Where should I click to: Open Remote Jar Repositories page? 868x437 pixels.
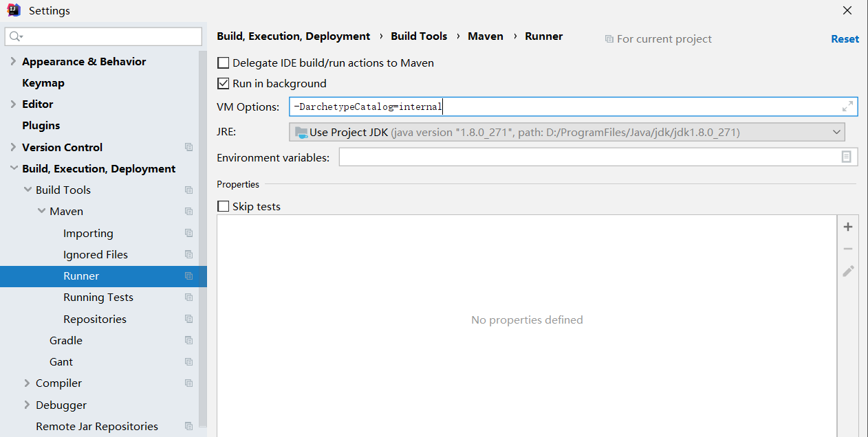(97, 426)
